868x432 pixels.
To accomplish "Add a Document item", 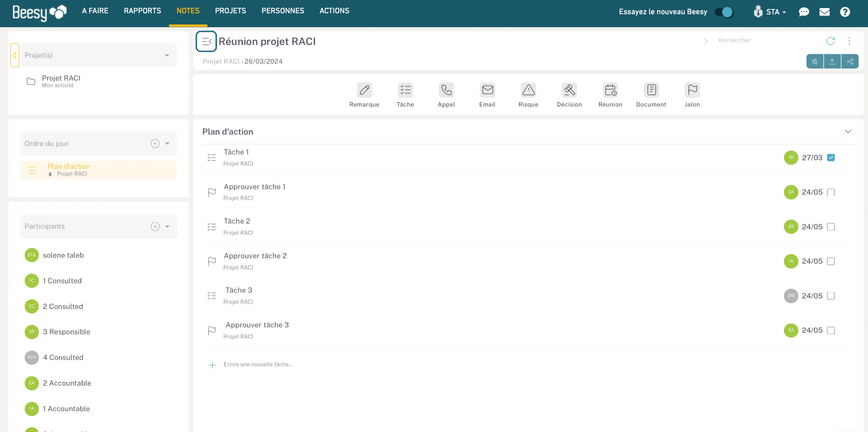I will click(x=651, y=95).
